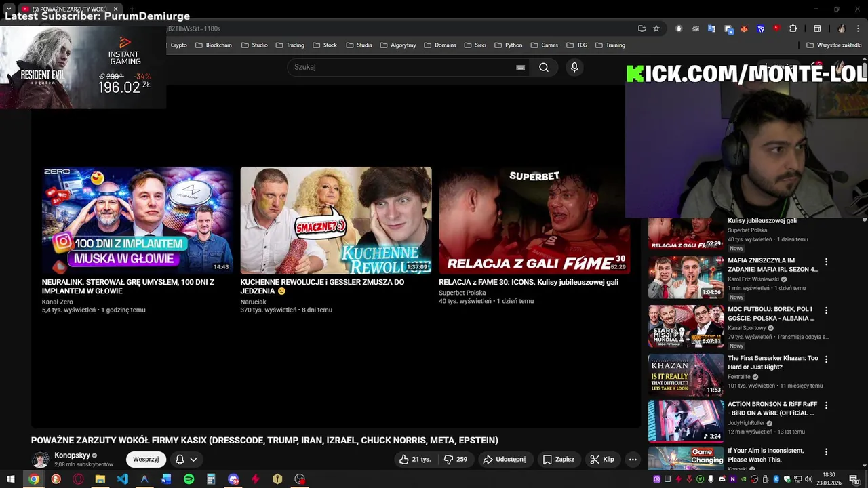The height and width of the screenshot is (488, 868).
Task: Open the on-screen keyboard in search box
Action: (x=520, y=67)
